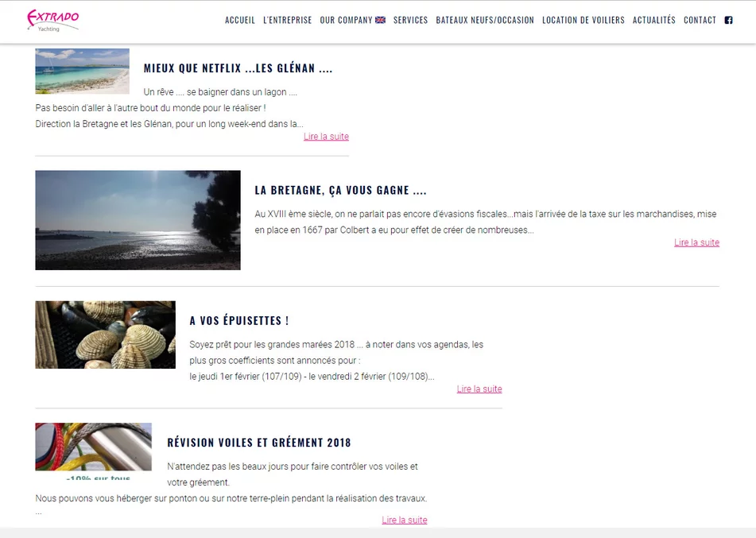Click the seashells photo thumbnail
The height and width of the screenshot is (538, 756).
pos(105,335)
